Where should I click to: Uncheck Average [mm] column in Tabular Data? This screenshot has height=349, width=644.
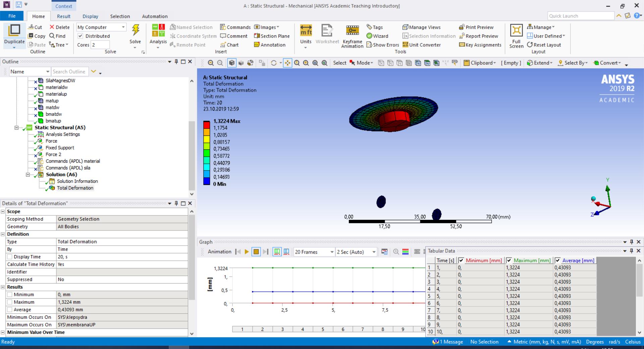(558, 260)
